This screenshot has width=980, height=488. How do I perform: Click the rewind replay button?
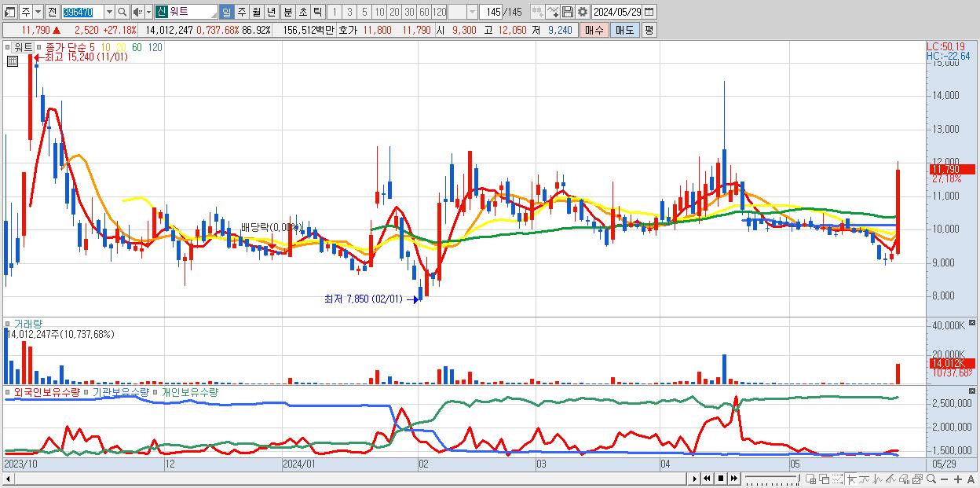point(707,479)
